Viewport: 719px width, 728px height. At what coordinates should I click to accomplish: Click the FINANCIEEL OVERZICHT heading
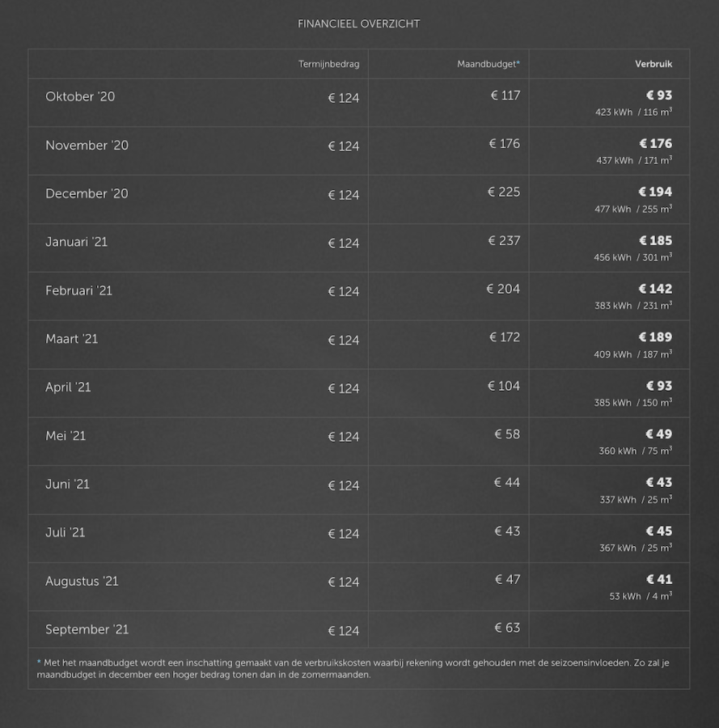point(358,24)
